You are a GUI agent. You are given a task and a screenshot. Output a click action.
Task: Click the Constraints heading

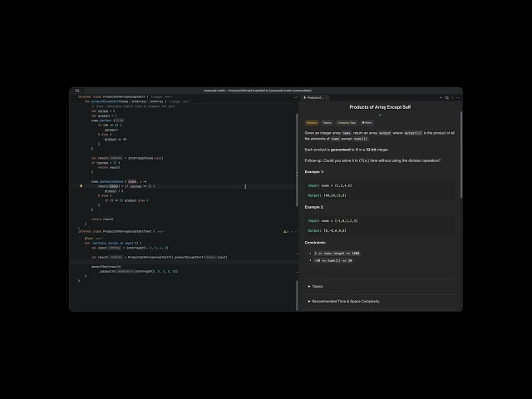315,243
